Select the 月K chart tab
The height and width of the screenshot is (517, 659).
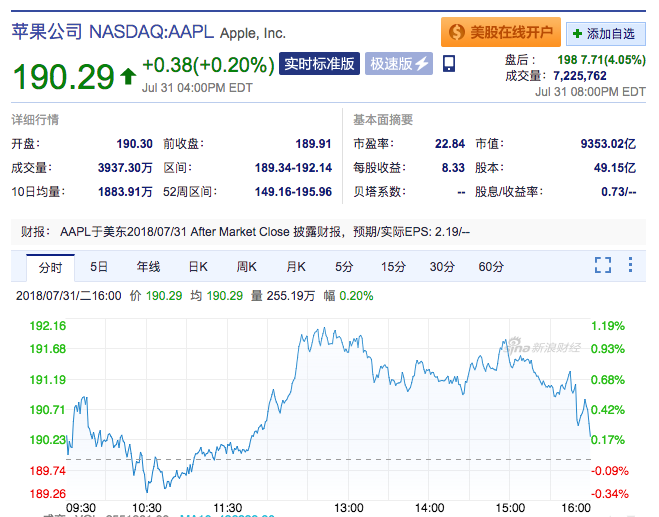295,266
